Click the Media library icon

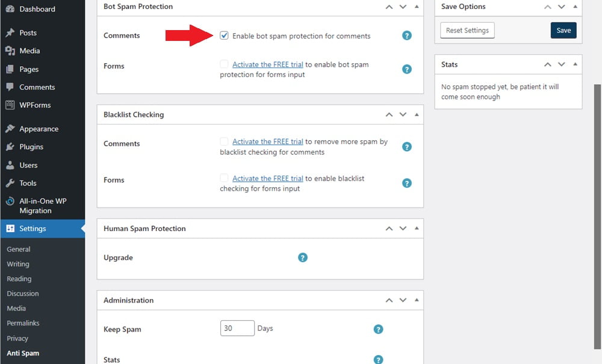pyautogui.click(x=10, y=51)
